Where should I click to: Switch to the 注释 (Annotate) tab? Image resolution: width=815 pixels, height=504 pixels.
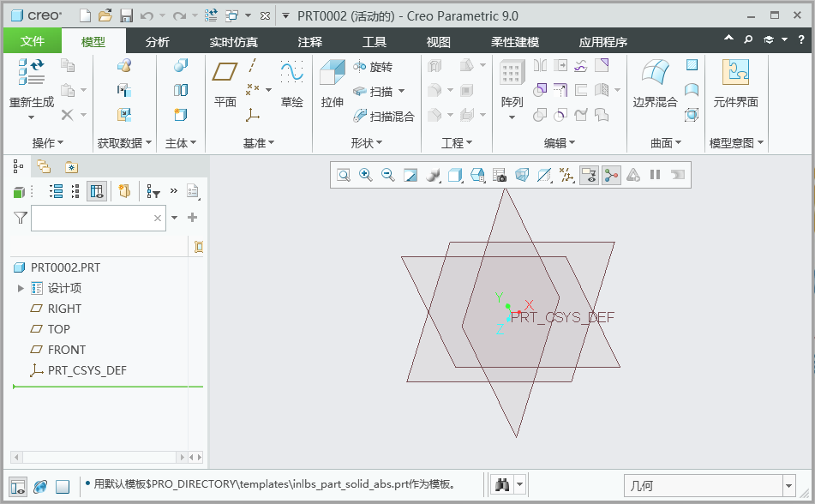point(310,42)
